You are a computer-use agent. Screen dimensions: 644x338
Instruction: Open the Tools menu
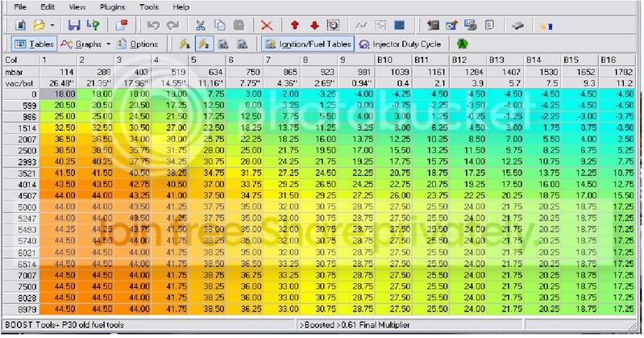[x=148, y=6]
